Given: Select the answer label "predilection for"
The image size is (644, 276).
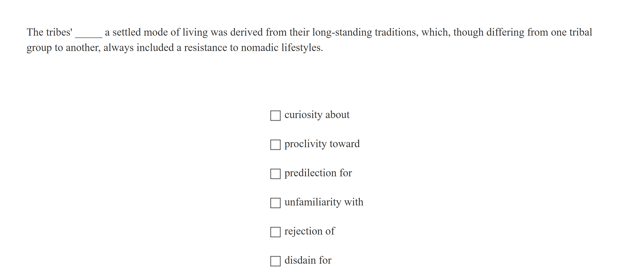Looking at the screenshot, I should pyautogui.click(x=318, y=173).
